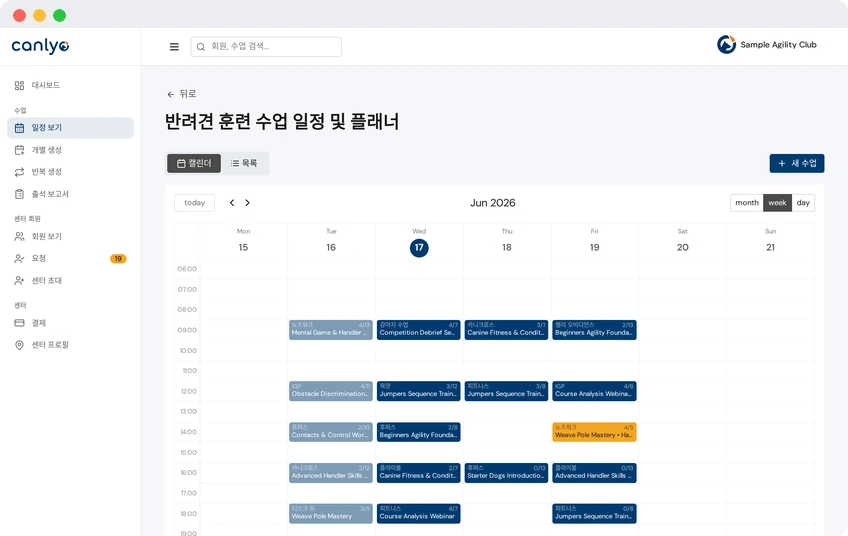
Task: Click the card icon beside 결제
Action: (x=19, y=323)
